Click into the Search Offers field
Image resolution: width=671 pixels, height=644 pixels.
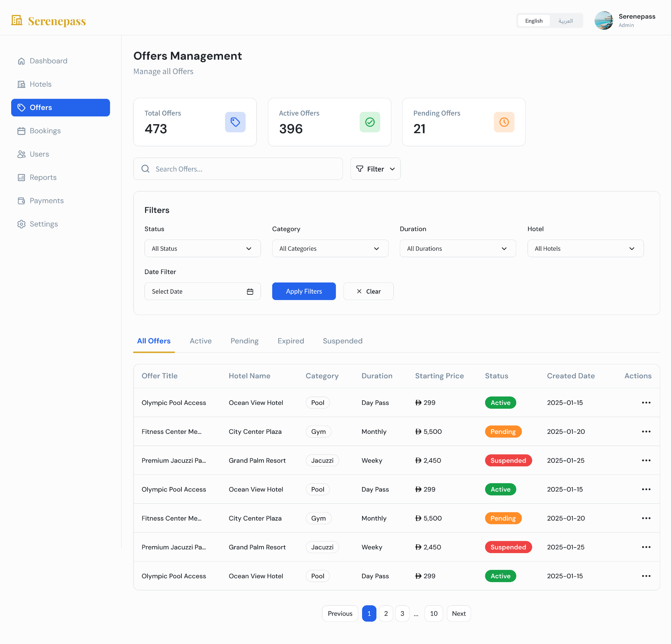[238, 169]
